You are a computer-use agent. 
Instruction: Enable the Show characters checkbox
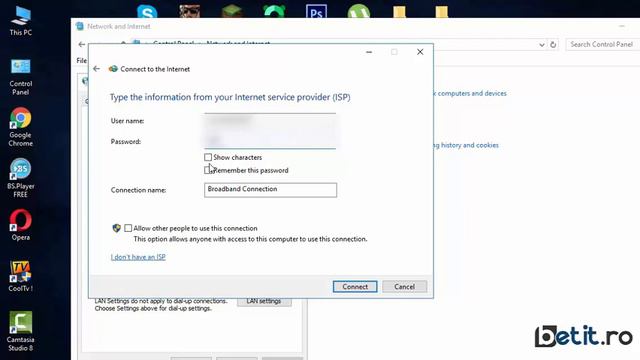208,157
